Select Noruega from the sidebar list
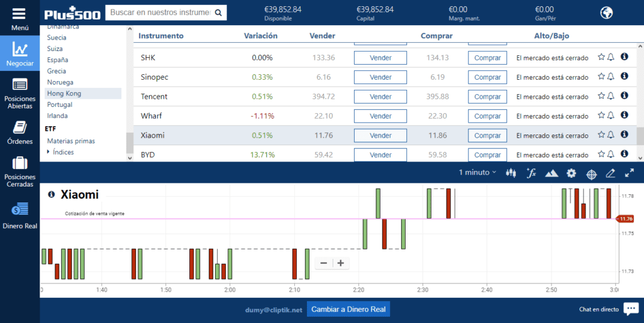The width and height of the screenshot is (644, 323). (60, 82)
